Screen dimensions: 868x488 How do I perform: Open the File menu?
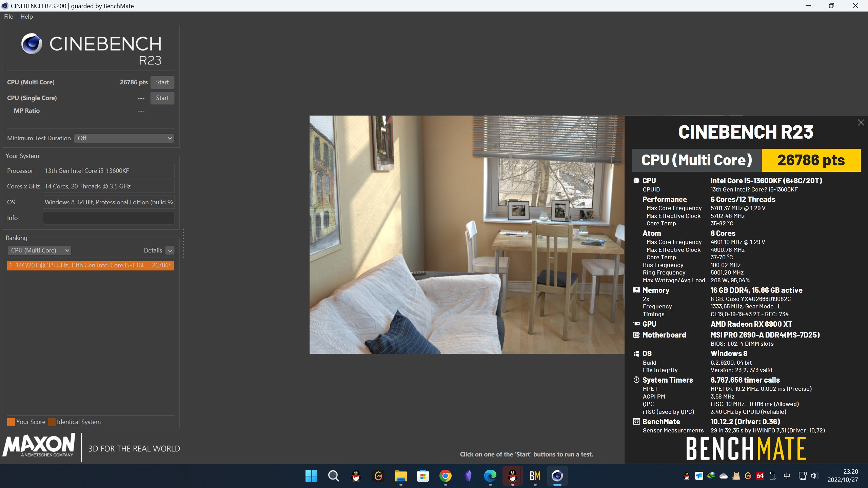8,17
